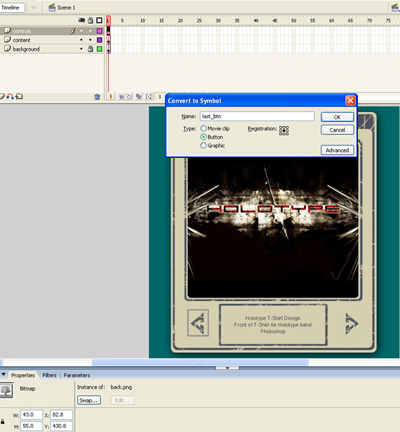Add a motion guide layer

(x=10, y=96)
